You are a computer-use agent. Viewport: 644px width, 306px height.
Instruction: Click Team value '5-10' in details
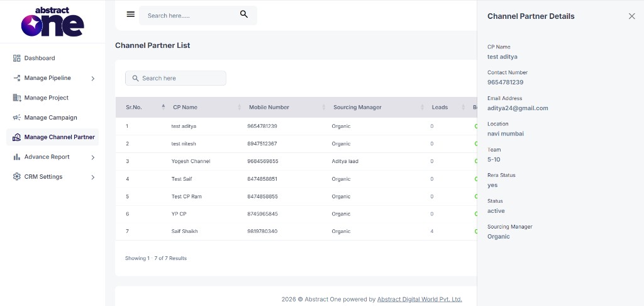[494, 159]
